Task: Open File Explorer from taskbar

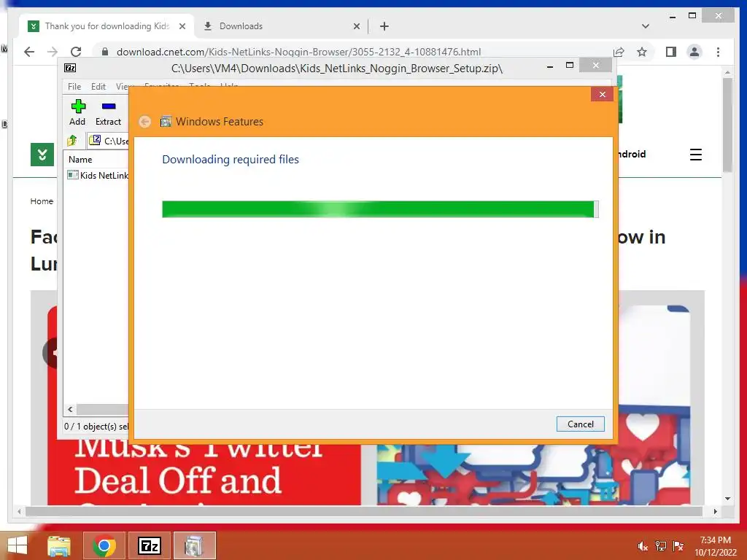Action: click(58, 545)
